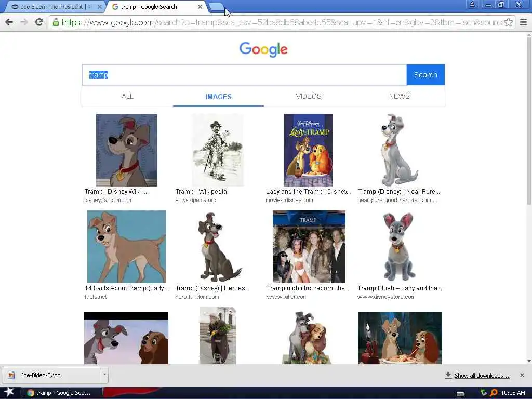Click the green tray icon beside the clock
532x399 pixels.
[484, 393]
